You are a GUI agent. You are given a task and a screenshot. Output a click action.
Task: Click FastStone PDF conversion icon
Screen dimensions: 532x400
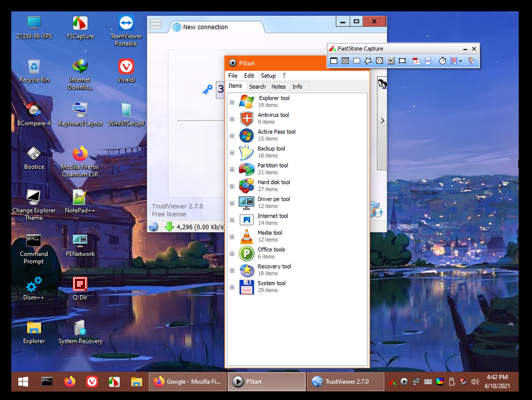pos(416,60)
